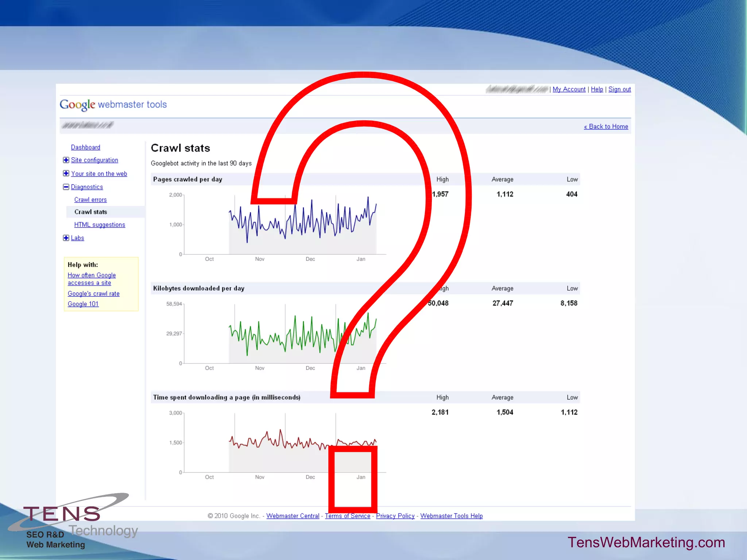Click Time spent downloading a page title
Screen dimensions: 747x560
pos(227,397)
